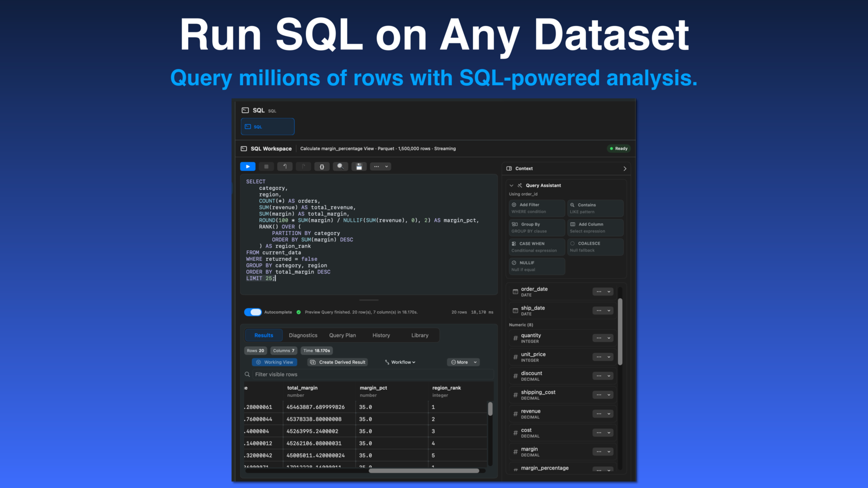Open the More dropdown in results
868x488 pixels.
(463, 362)
